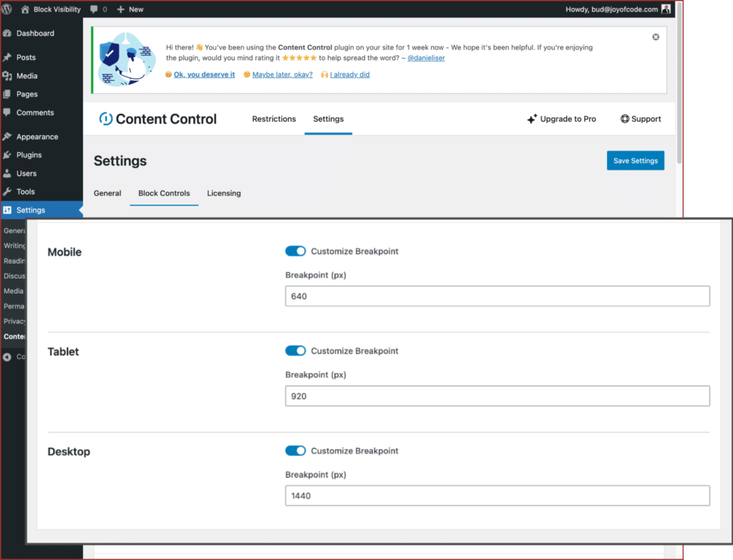Image resolution: width=733 pixels, height=560 pixels.
Task: Collapse menu using the arrow icon
Action: point(7,357)
